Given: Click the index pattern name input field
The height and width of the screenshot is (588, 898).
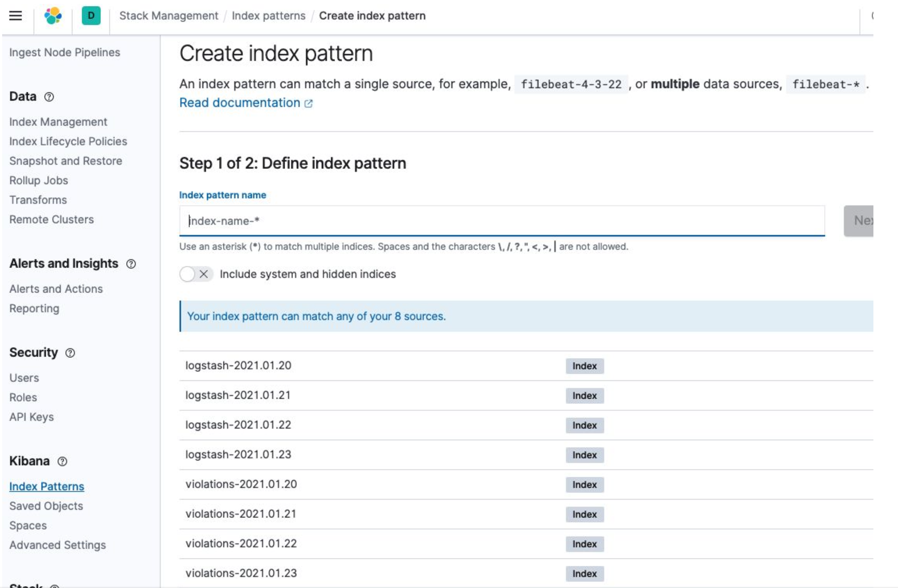Looking at the screenshot, I should point(502,221).
